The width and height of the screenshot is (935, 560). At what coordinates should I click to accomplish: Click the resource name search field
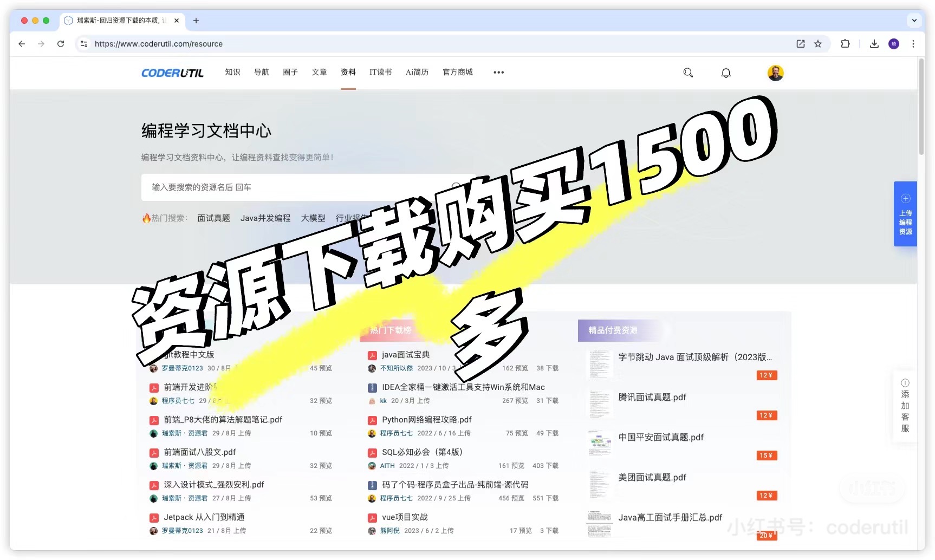(x=298, y=187)
